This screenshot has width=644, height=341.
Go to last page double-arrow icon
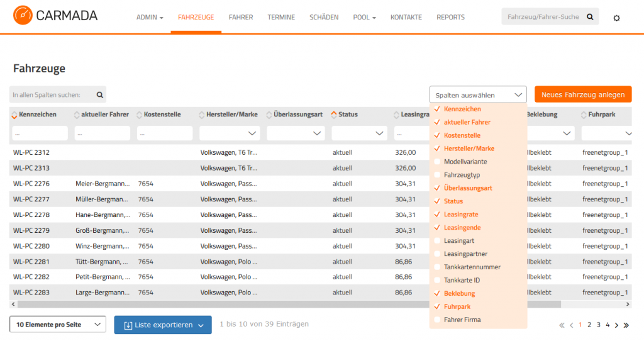(x=626, y=325)
